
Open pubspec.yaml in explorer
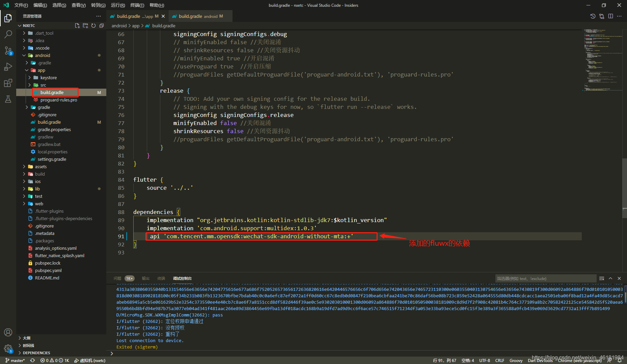click(x=48, y=270)
